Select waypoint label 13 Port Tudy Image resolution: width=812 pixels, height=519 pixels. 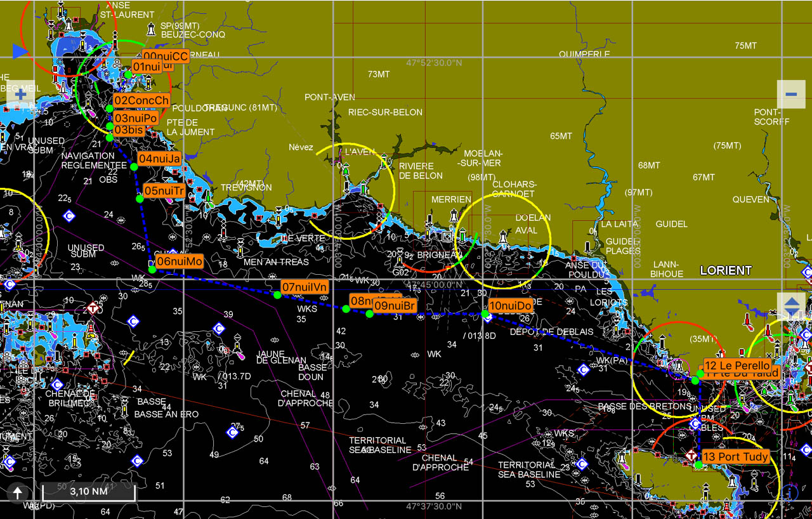click(735, 457)
